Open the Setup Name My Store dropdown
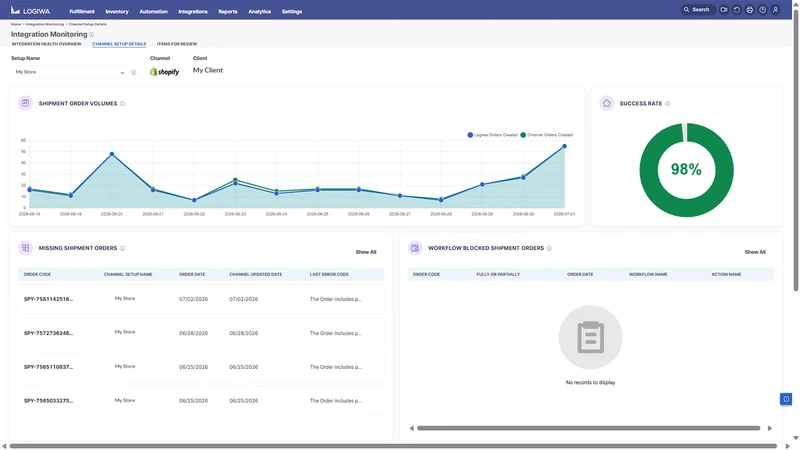 69,72
